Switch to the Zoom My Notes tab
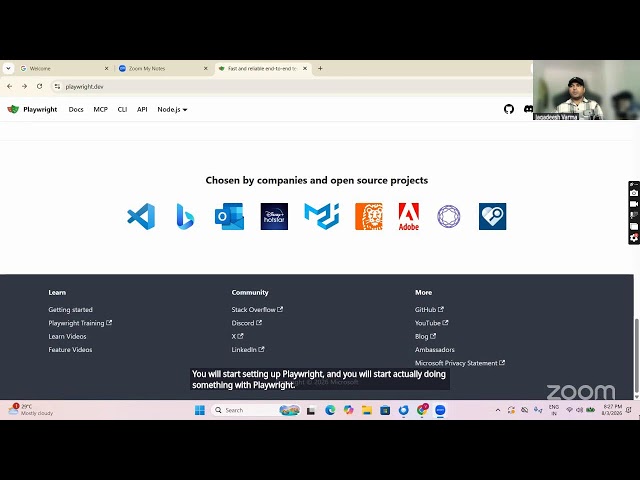640x480 pixels. (163, 69)
